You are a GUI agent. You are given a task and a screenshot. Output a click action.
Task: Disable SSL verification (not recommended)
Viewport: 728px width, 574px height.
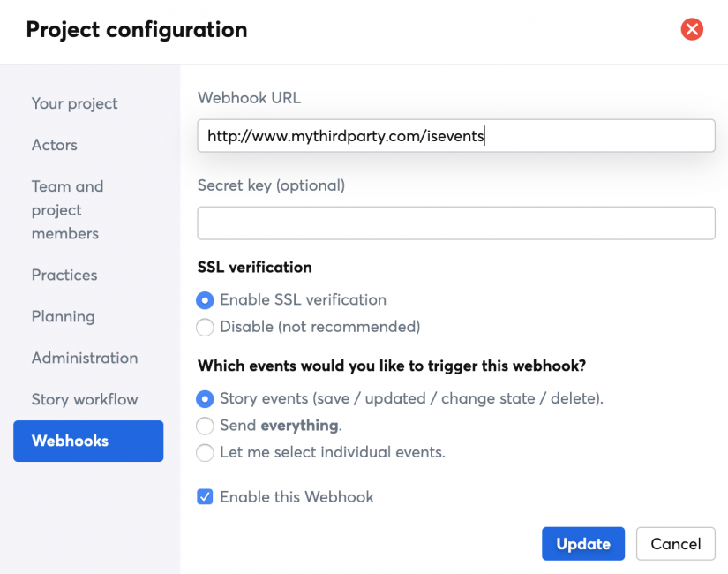205,327
